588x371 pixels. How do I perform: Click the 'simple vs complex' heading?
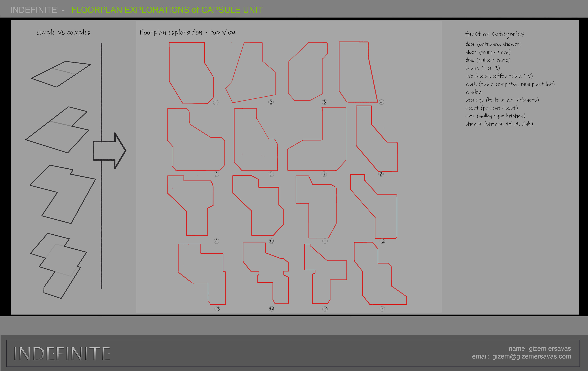(63, 32)
